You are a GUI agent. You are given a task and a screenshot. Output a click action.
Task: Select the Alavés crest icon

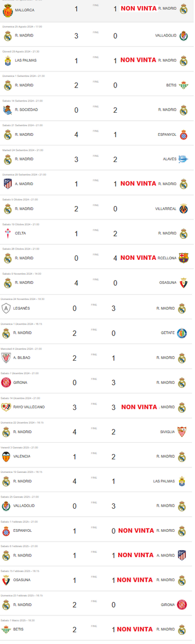183,159
